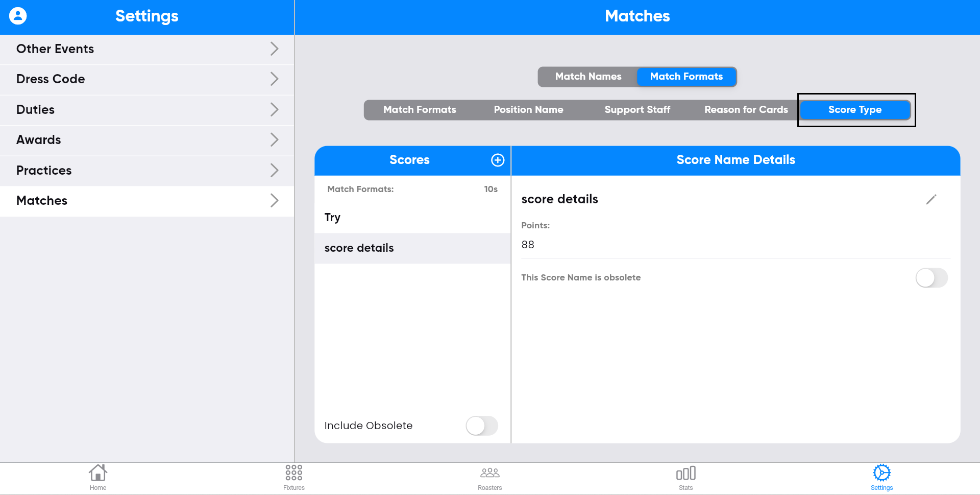Expand Other Events settings chevron
The image size is (980, 495).
pos(274,49)
